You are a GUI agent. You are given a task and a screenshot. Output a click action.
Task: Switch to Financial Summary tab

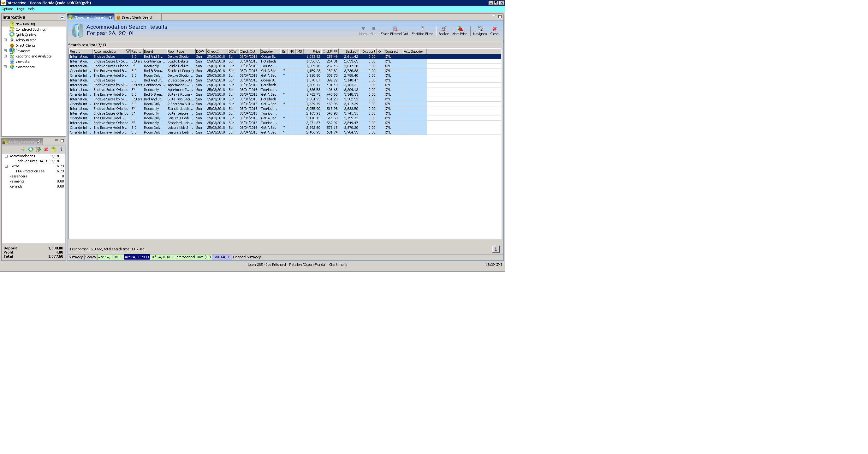coord(247,257)
